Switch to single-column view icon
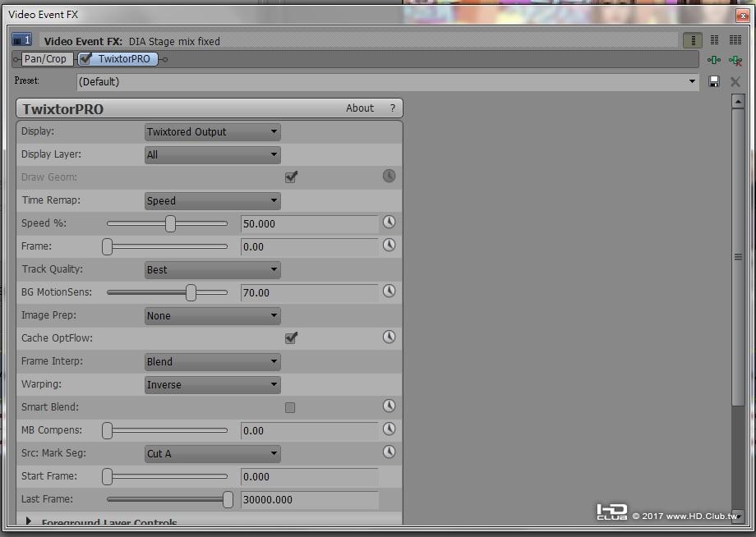Viewport: 756px width, 537px height. [x=693, y=40]
